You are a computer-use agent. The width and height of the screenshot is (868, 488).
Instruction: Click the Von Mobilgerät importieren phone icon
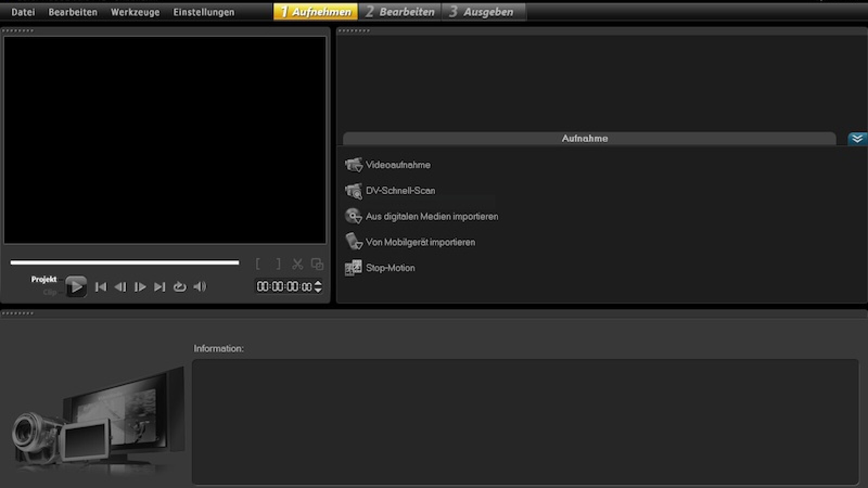(354, 242)
